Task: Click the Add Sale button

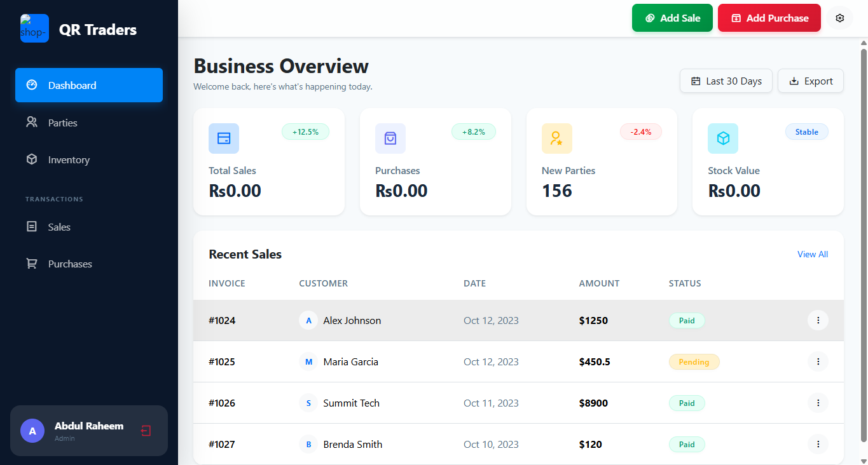Action: click(672, 18)
